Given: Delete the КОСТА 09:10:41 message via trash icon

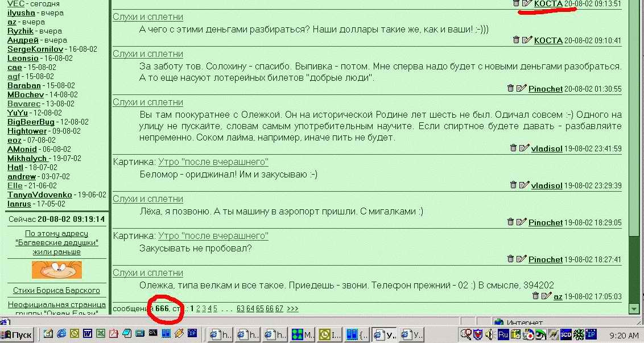Looking at the screenshot, I should [516, 40].
